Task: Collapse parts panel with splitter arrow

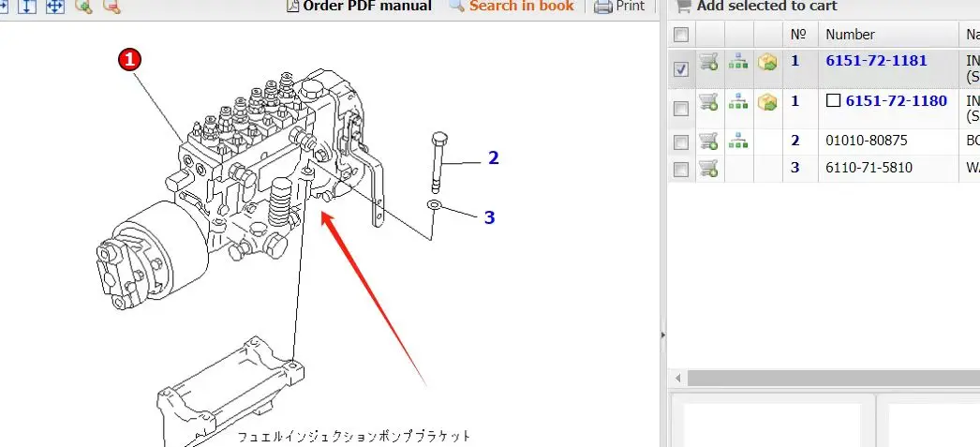Action: pyautogui.click(x=663, y=335)
